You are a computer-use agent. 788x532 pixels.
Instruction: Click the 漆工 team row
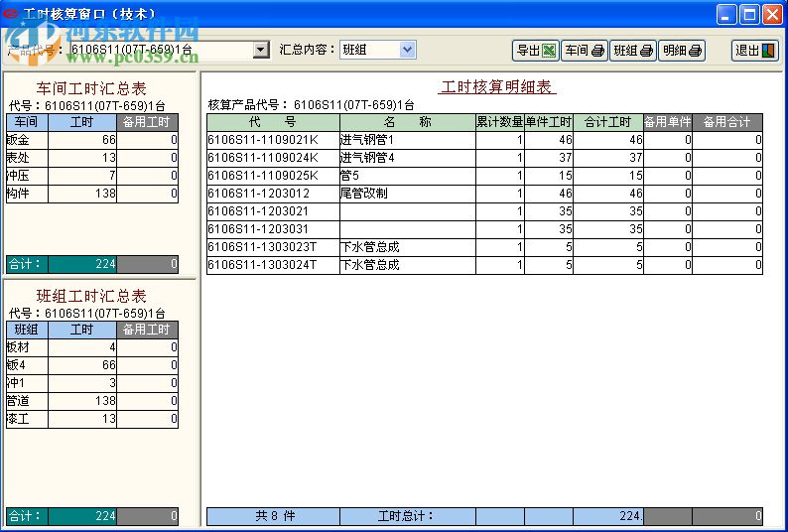click(x=92, y=419)
